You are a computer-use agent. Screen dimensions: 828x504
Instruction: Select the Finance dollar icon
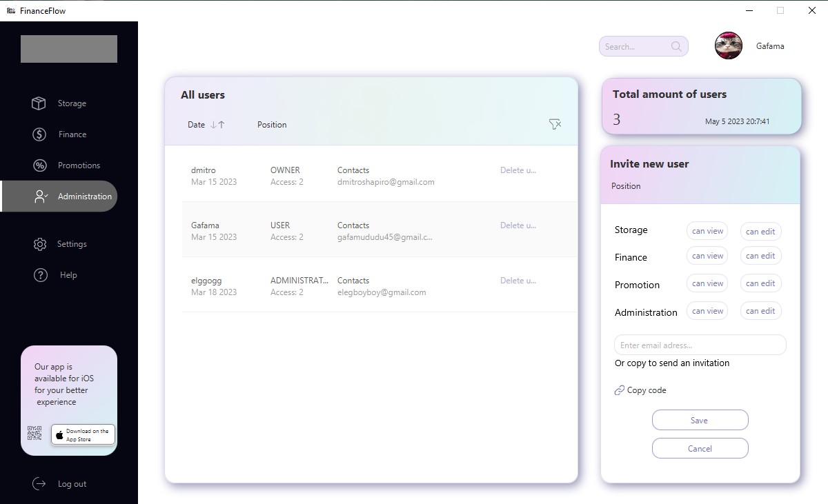point(39,134)
